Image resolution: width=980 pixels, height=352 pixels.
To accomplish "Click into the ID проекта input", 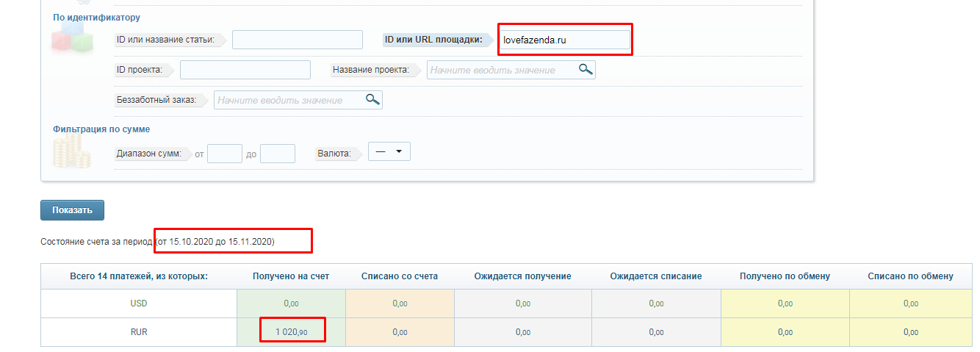I will click(245, 70).
